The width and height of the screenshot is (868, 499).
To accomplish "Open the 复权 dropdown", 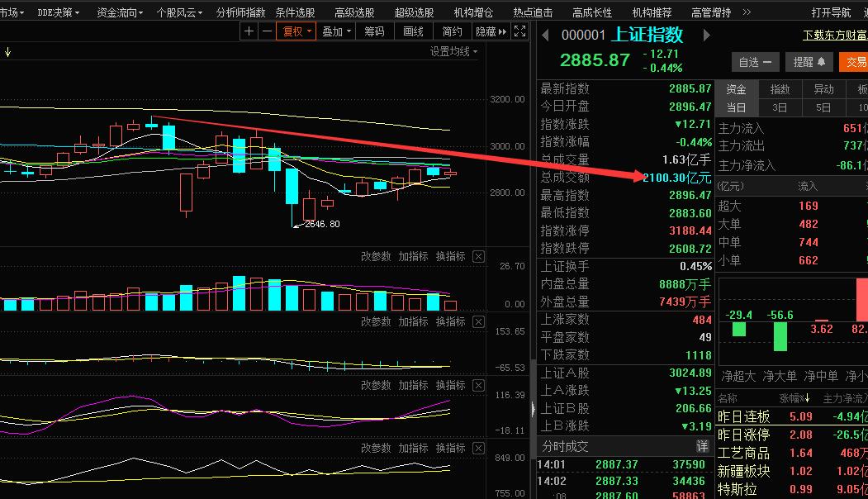I will [x=296, y=31].
